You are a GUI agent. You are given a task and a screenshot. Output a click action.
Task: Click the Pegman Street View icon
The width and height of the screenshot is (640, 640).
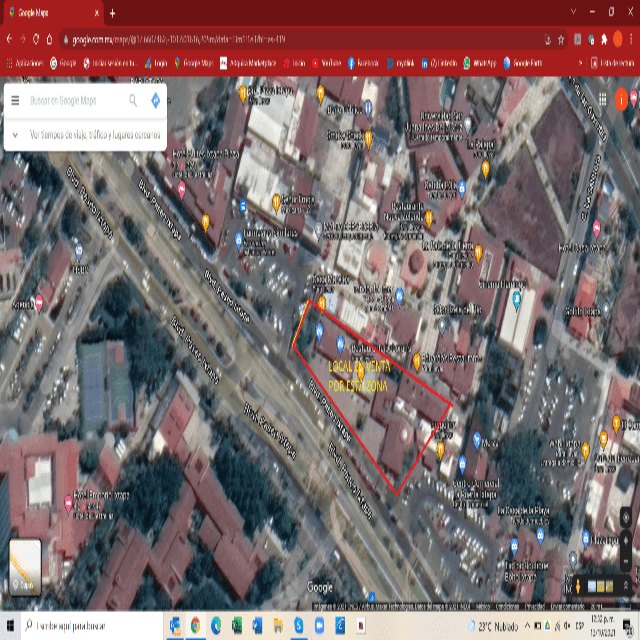(578, 586)
